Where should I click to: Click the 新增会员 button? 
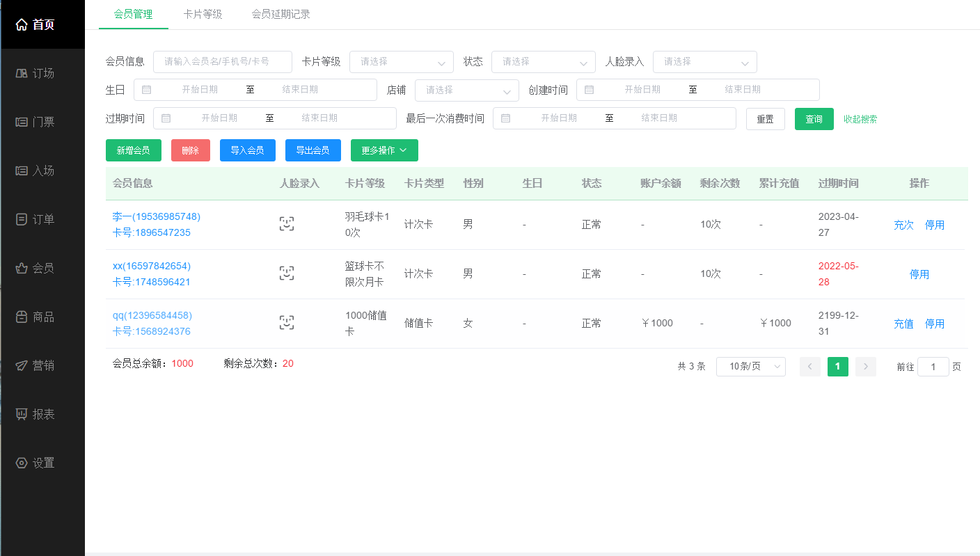pos(133,150)
